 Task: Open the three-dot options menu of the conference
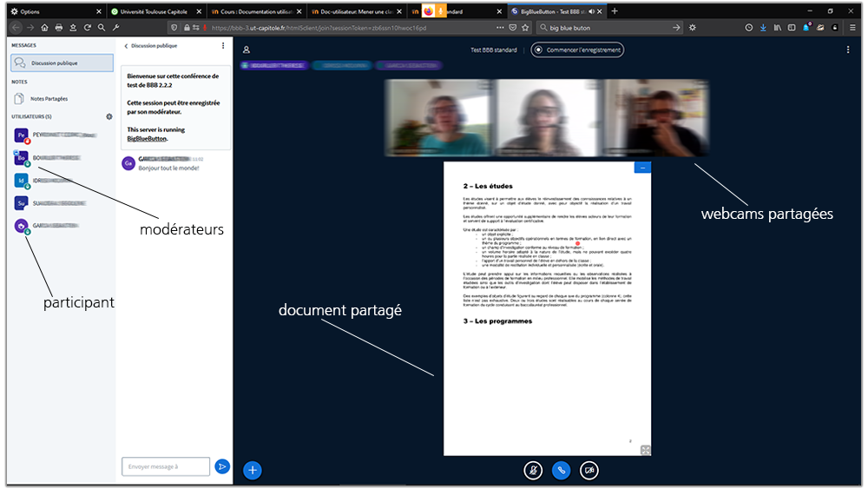tap(848, 50)
